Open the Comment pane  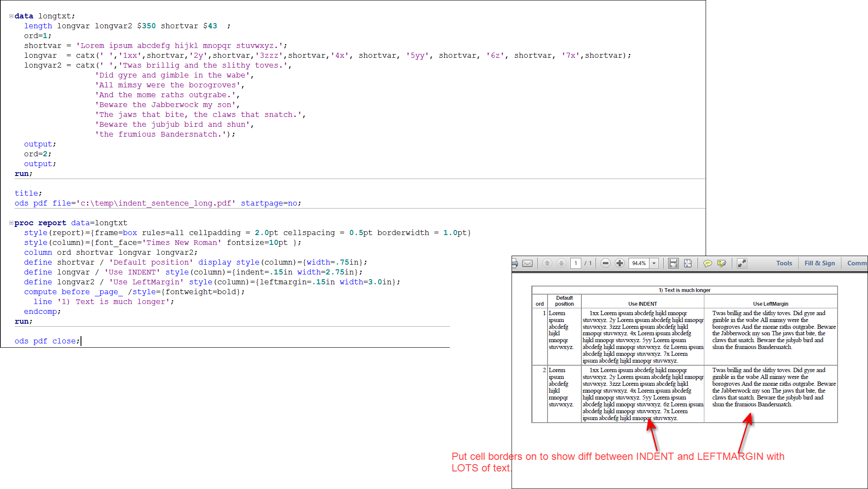pyautogui.click(x=856, y=263)
